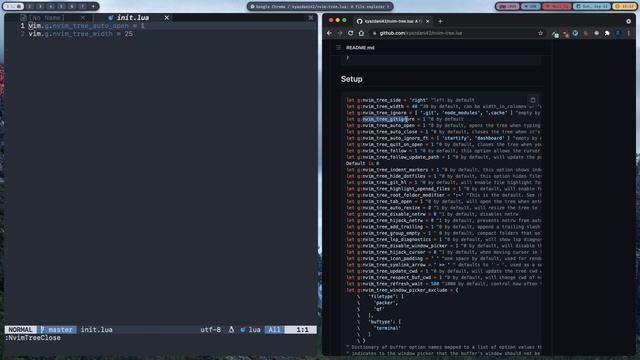This screenshot has height=360, width=640.
Task: Click the nvim_tree_disable_netrw code line
Action: click(x=432, y=214)
